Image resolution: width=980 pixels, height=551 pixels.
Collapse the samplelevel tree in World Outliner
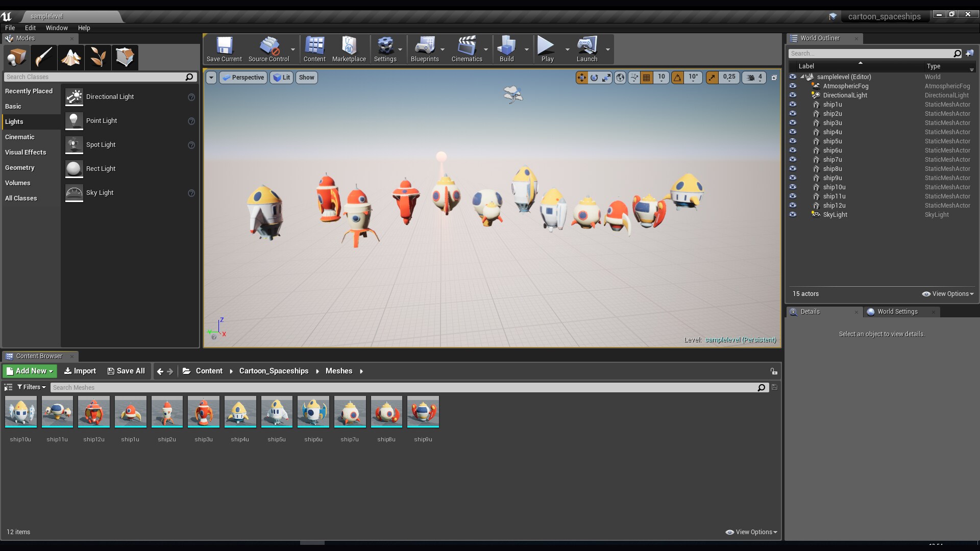(x=802, y=77)
